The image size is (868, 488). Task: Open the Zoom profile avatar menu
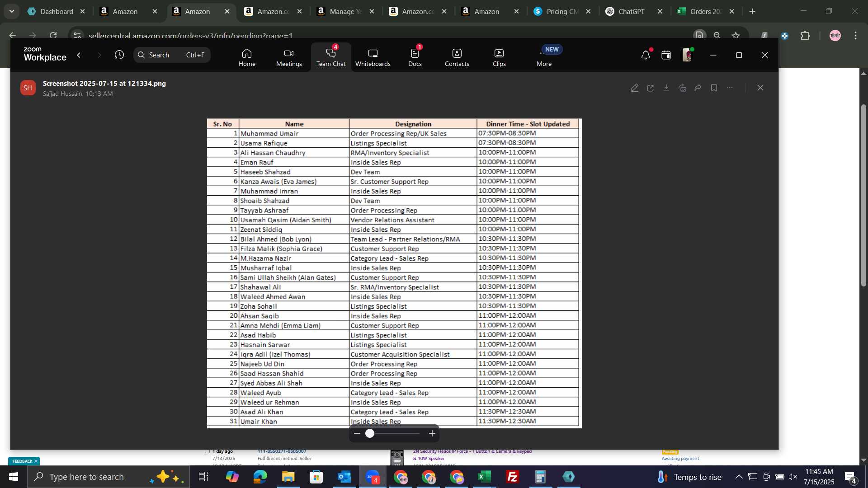click(x=687, y=55)
